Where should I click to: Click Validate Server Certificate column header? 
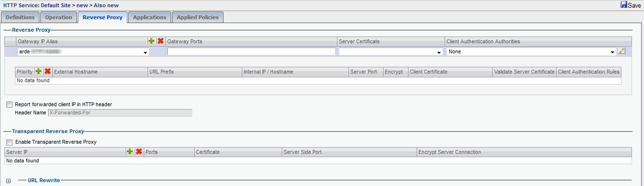(524, 72)
